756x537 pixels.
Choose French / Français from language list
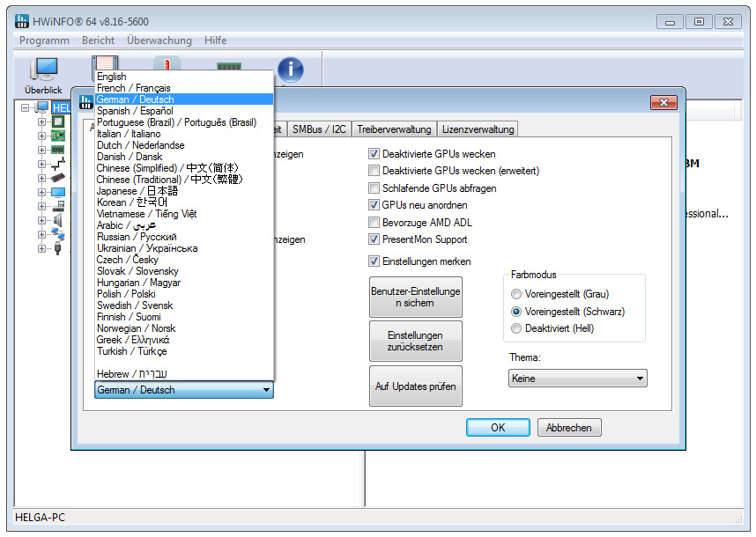pos(134,88)
